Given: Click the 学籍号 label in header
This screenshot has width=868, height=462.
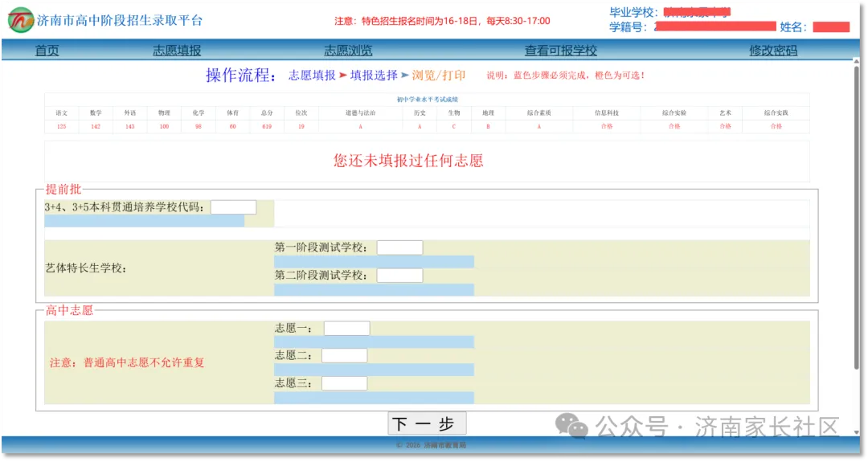Looking at the screenshot, I should click(x=627, y=27).
